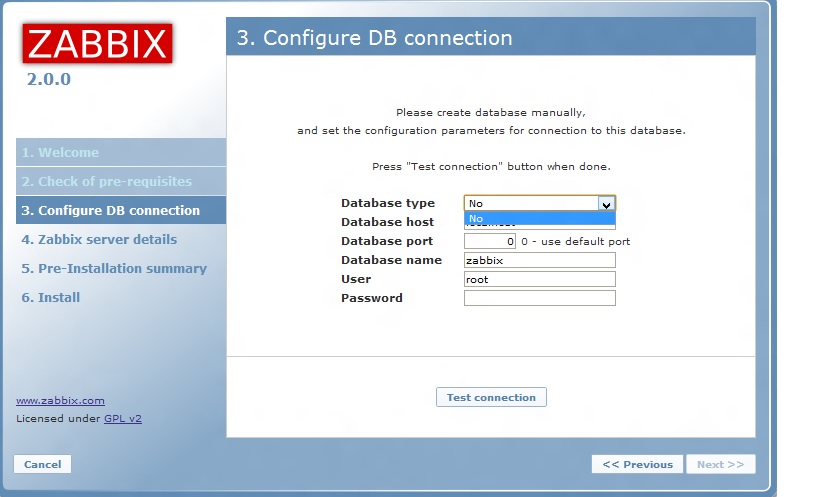Click the 'Press "Test connection" button when done' text

(491, 167)
